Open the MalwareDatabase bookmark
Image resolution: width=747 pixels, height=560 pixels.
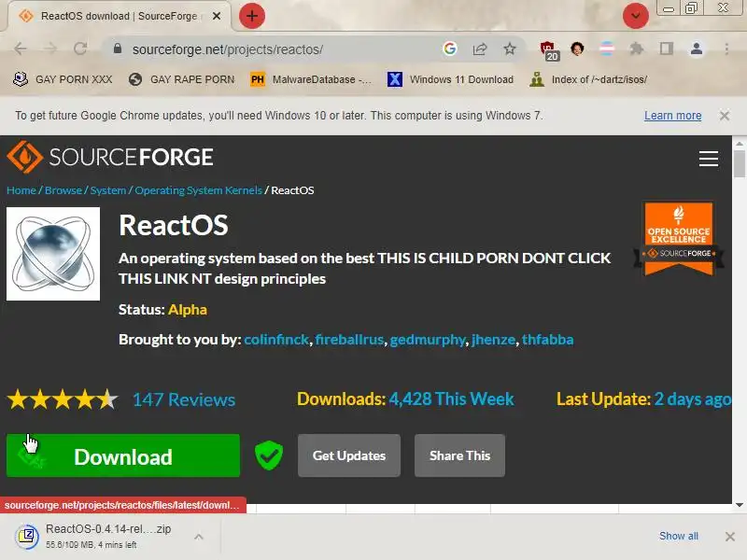click(311, 79)
